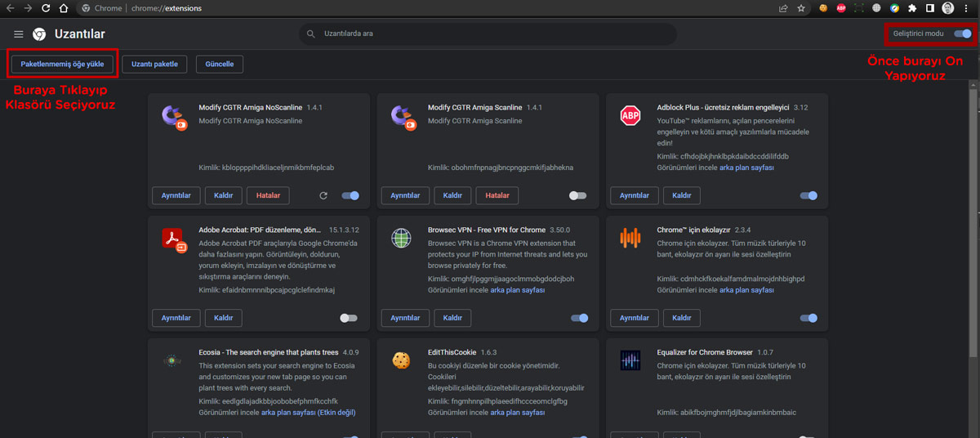Open Chrome's three-dot menu
Viewport: 980px width, 438px height.
(x=966, y=8)
